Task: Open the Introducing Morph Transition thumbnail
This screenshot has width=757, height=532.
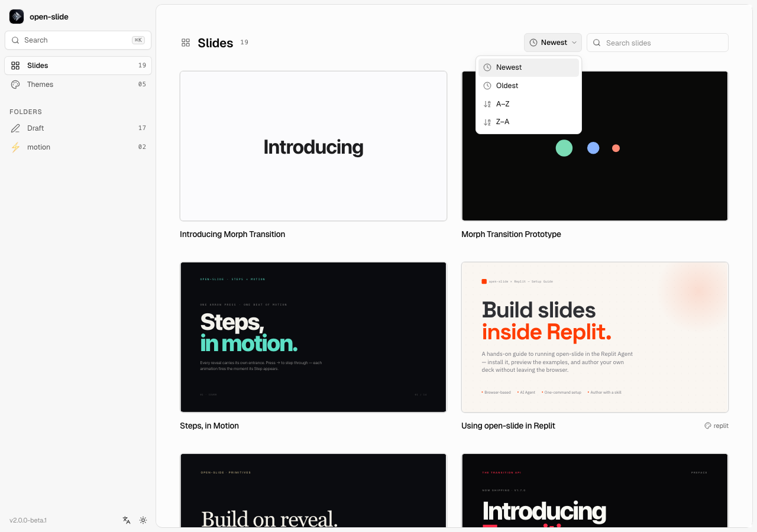Action: click(313, 146)
